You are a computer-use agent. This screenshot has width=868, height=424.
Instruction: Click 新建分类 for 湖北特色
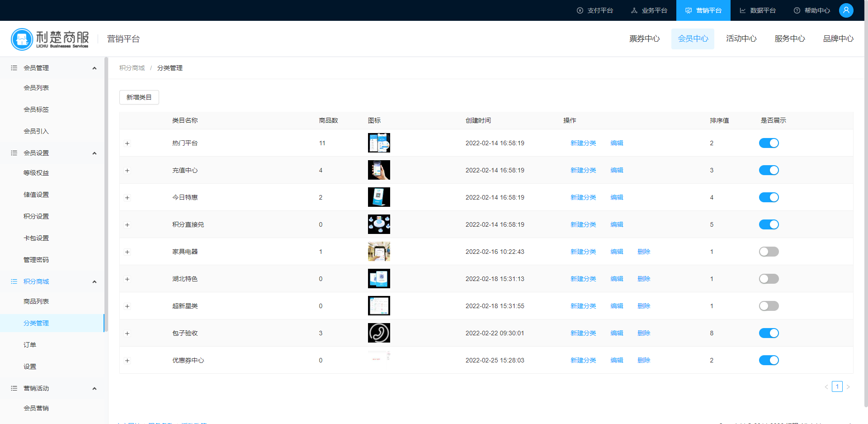tap(583, 279)
